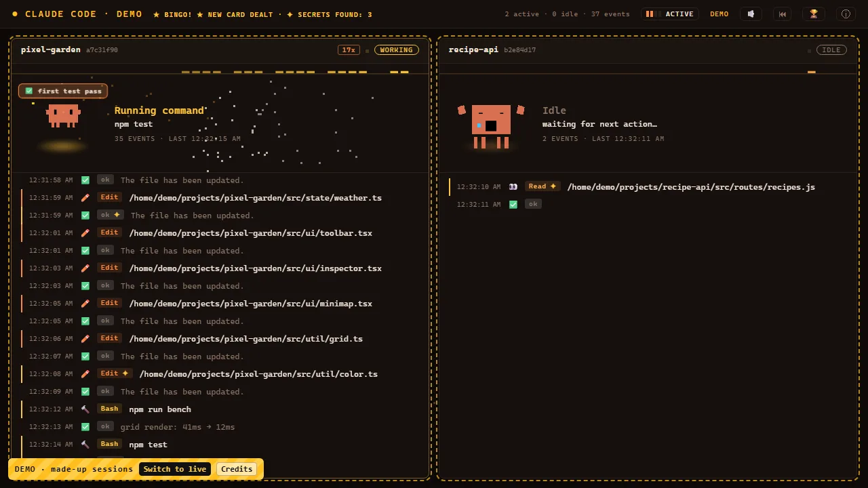Click ok badge in recipe-api panel
The height and width of the screenshot is (488, 868).
[533, 204]
